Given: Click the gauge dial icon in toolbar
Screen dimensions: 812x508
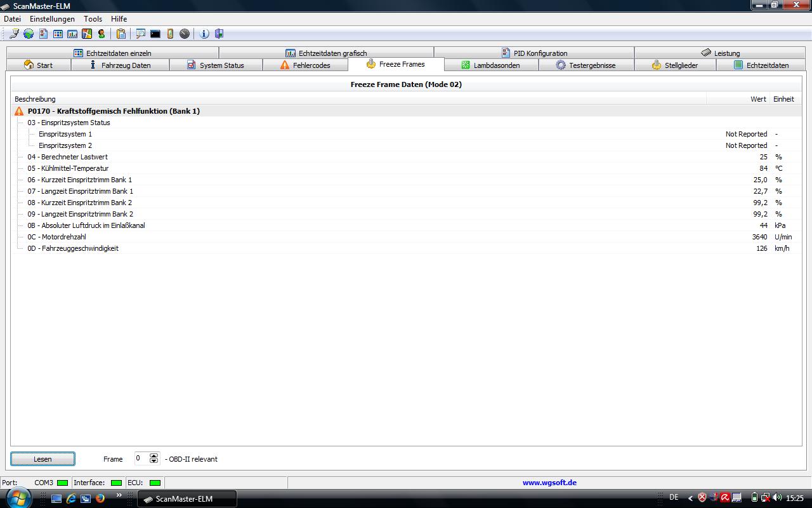Looking at the screenshot, I should pos(185,34).
